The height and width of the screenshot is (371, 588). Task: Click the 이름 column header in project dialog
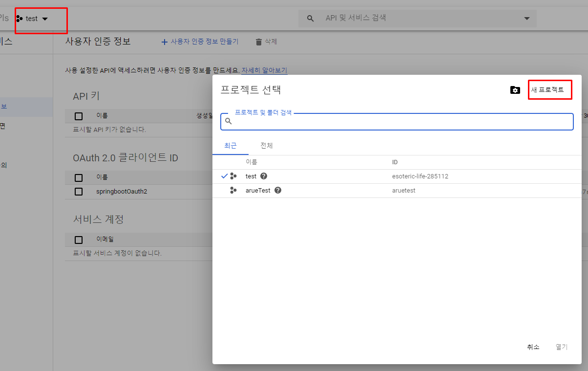point(251,162)
